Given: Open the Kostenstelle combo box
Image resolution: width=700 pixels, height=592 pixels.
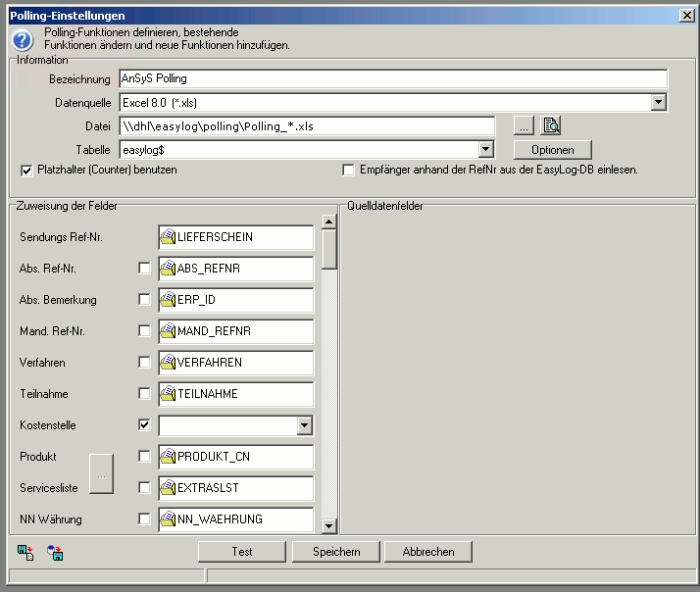Looking at the screenshot, I should pos(305,425).
